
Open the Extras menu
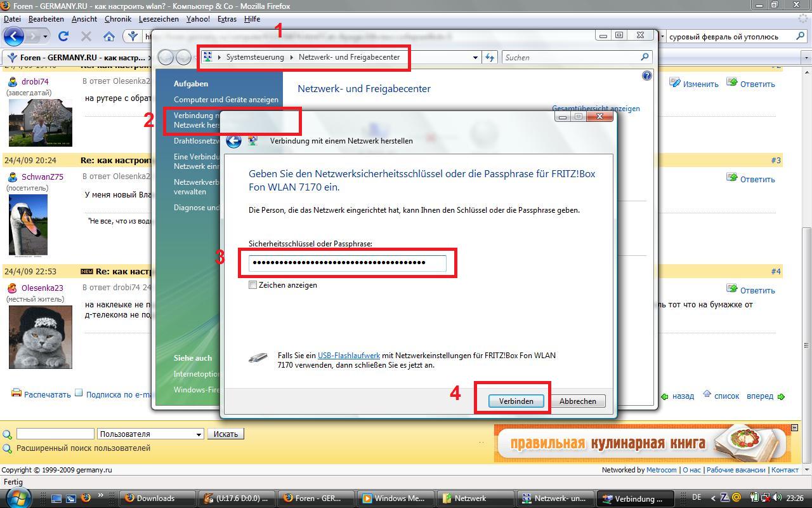[227, 19]
